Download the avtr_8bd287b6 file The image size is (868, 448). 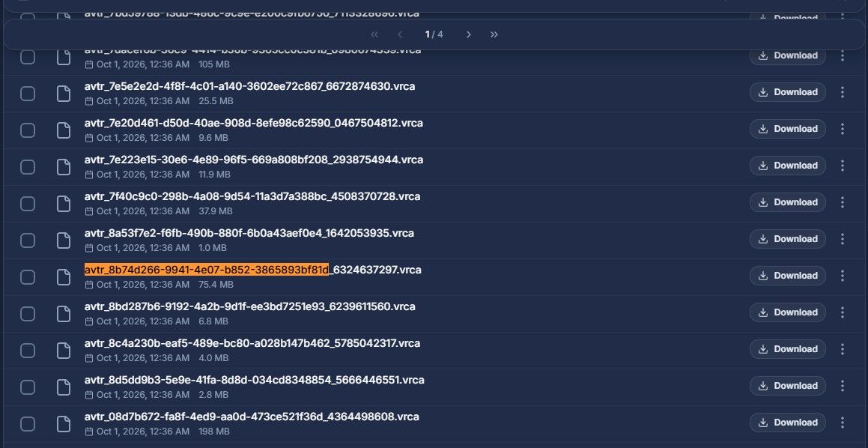click(x=788, y=312)
